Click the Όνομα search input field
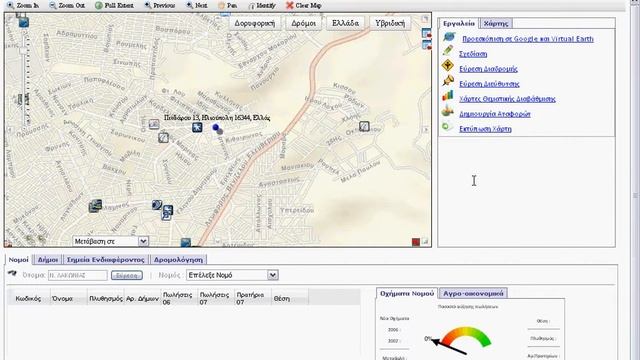 point(78,276)
